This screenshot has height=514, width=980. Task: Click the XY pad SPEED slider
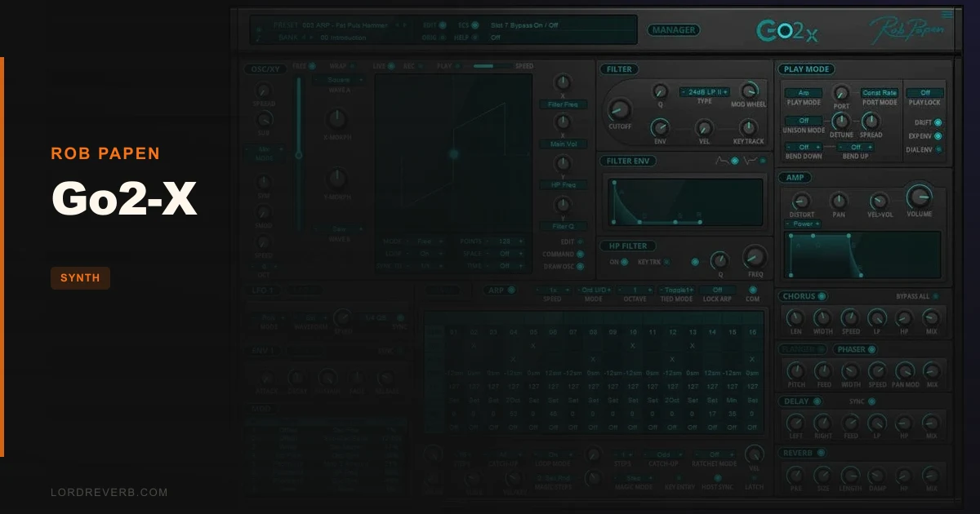(493, 65)
